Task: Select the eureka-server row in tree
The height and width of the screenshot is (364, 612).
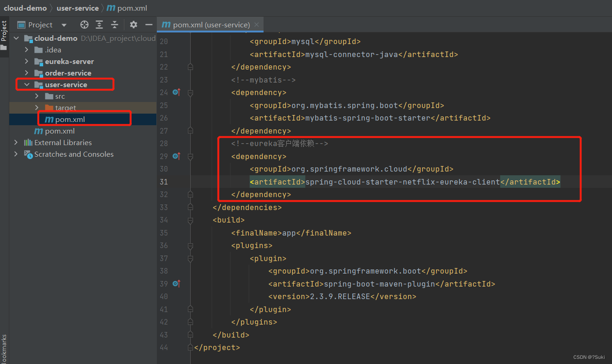Action: tap(83, 61)
